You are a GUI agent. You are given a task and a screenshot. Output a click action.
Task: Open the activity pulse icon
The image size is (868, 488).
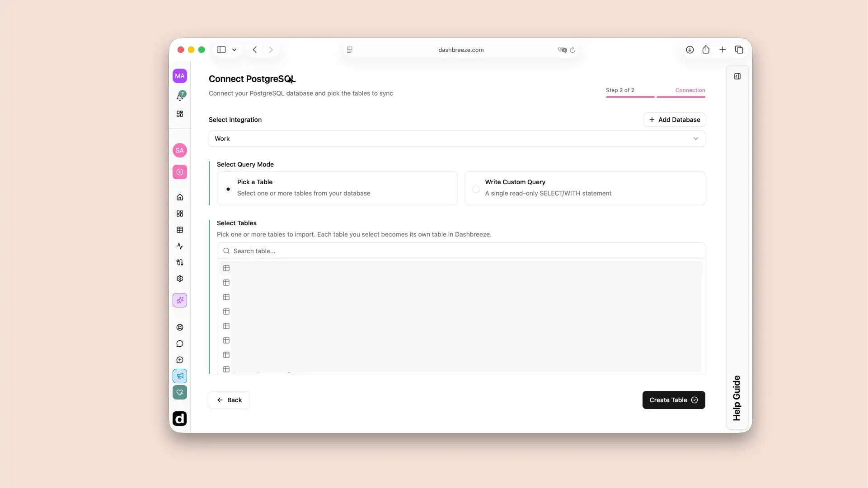point(180,246)
